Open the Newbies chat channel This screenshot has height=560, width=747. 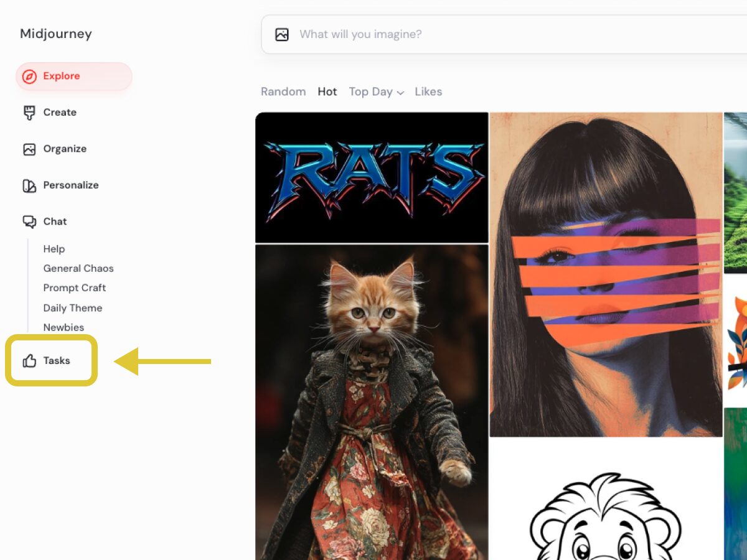63,327
